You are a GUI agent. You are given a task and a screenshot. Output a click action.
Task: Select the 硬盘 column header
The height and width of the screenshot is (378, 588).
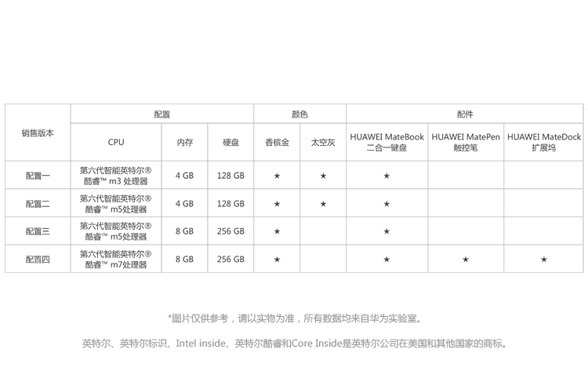(230, 142)
